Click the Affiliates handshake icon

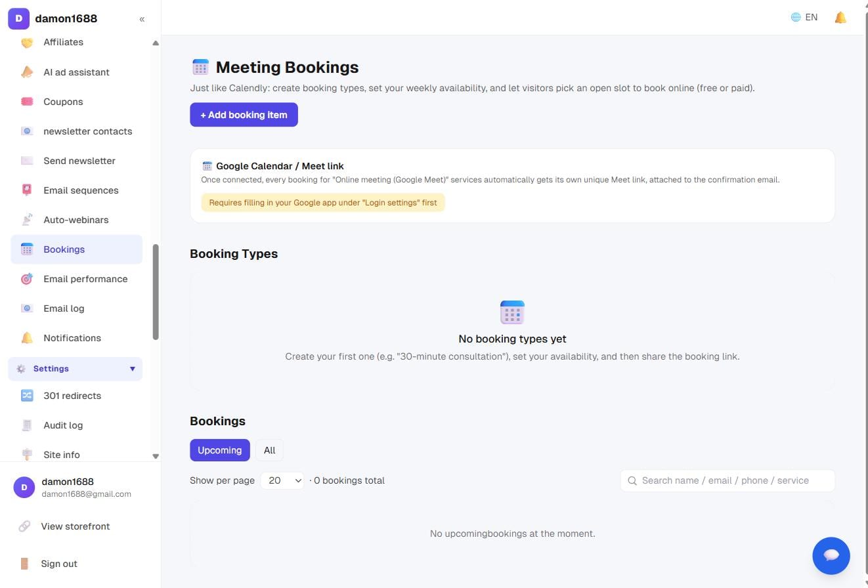coord(27,43)
